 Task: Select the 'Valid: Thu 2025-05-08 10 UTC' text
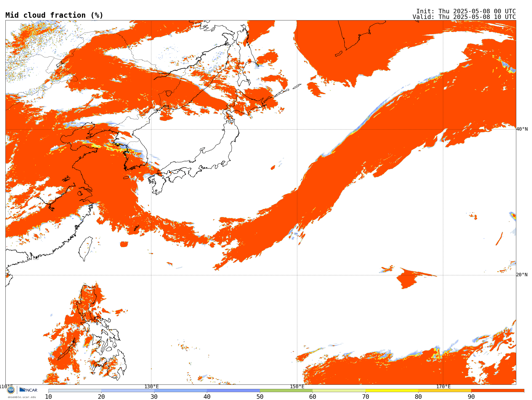pos(464,17)
